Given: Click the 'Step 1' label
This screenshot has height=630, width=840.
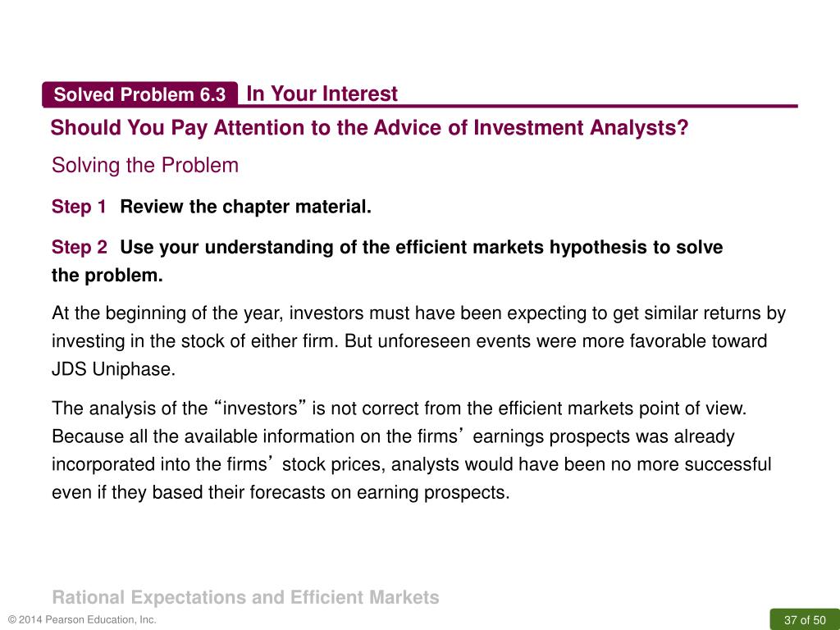Looking at the screenshot, I should click(79, 206).
